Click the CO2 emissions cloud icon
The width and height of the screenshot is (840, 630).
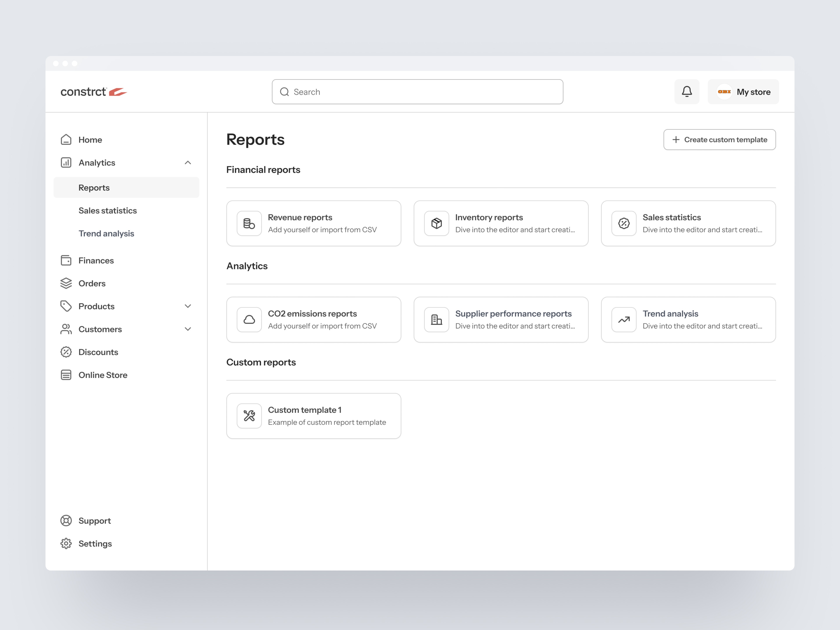(249, 319)
